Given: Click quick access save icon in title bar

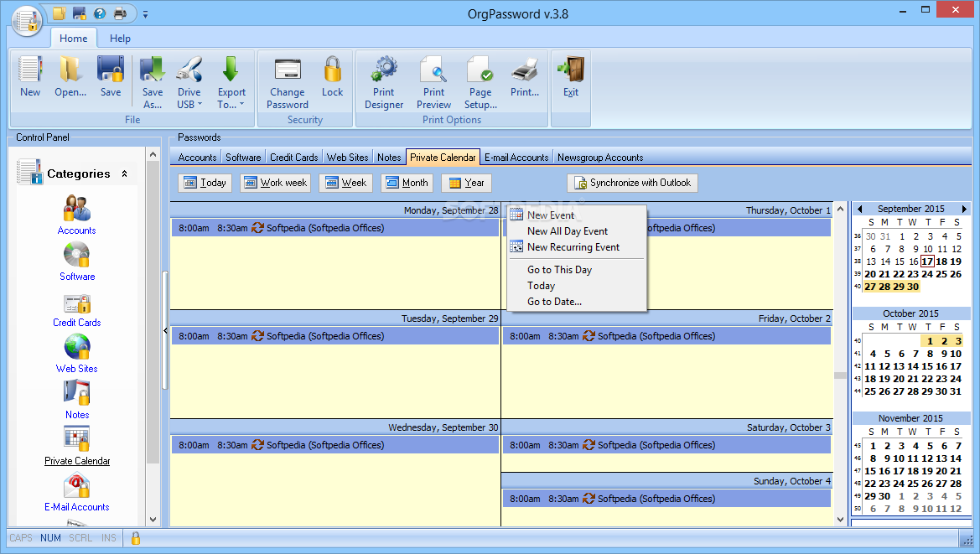Looking at the screenshot, I should [x=80, y=13].
